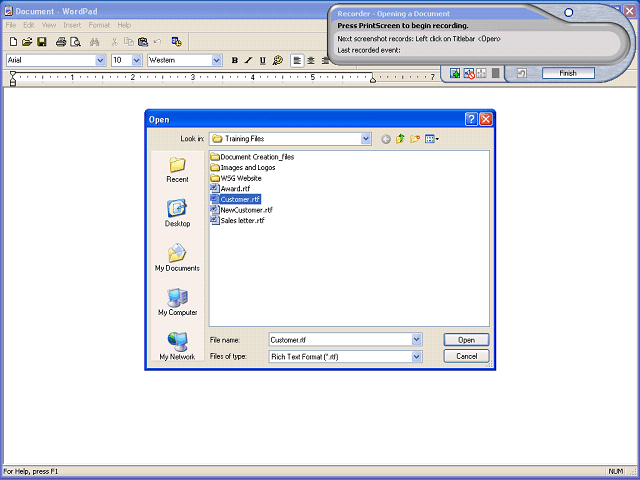Click the Paste clipboard icon
Image resolution: width=640 pixels, height=480 pixels.
point(143,42)
